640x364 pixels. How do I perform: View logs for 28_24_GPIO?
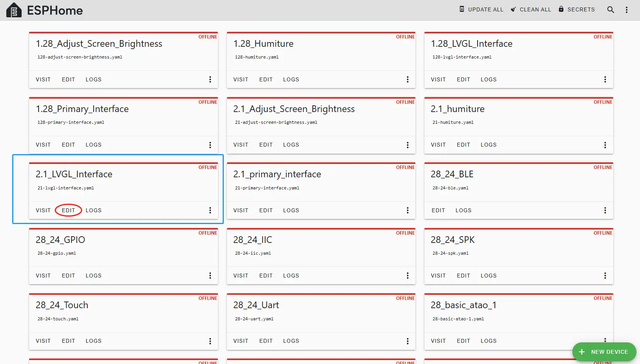pos(94,276)
